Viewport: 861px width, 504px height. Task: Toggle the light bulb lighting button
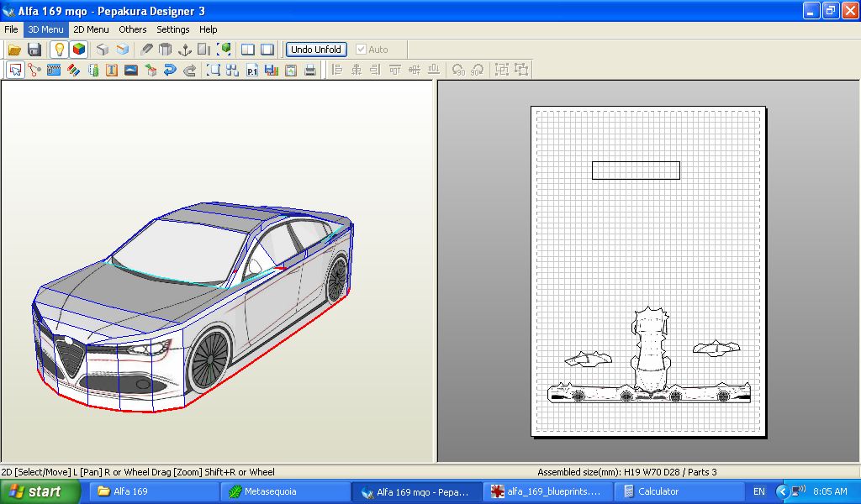click(59, 50)
